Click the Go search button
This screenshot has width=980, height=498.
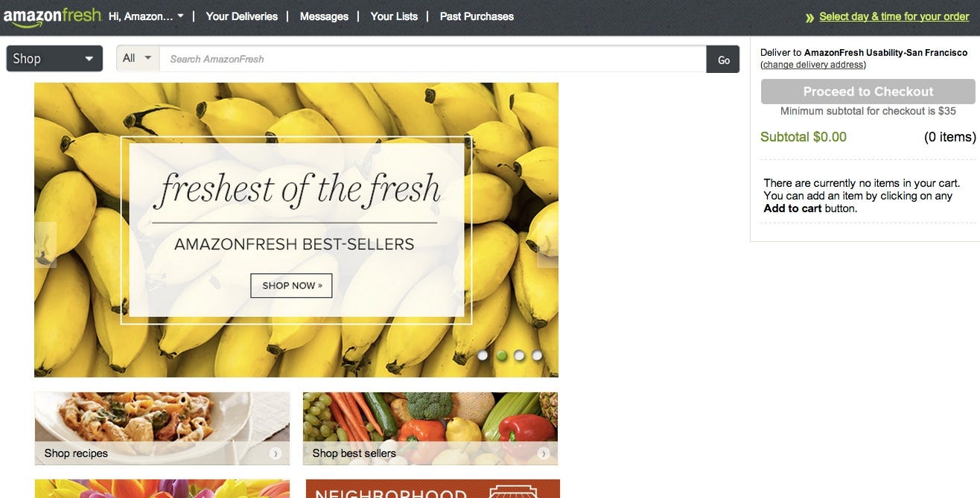pyautogui.click(x=723, y=60)
